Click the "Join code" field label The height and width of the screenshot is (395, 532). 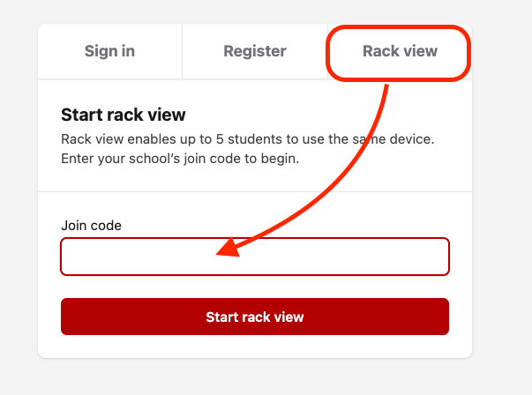coord(91,225)
